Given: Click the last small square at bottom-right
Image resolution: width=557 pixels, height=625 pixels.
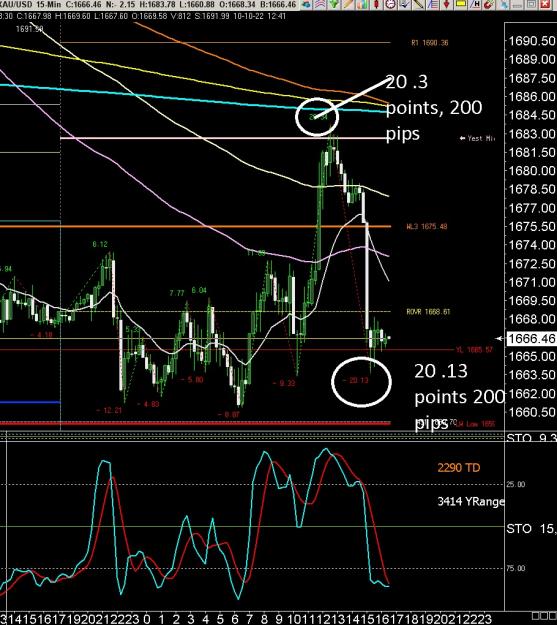Looking at the screenshot, I should [x=552, y=616].
